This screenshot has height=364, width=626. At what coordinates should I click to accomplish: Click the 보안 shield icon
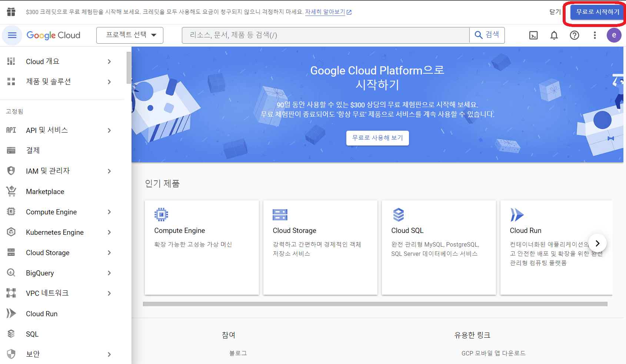[x=11, y=354]
